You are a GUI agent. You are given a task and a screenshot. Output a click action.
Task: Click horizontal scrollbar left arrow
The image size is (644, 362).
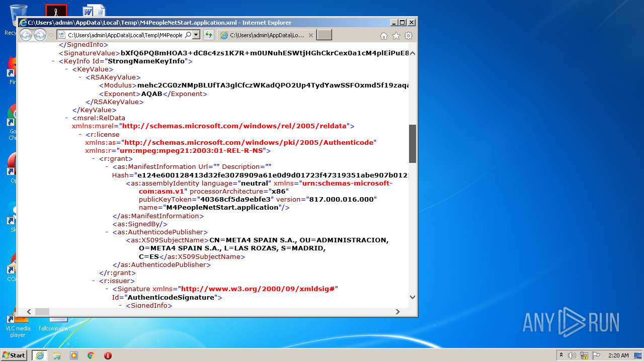pyautogui.click(x=29, y=312)
